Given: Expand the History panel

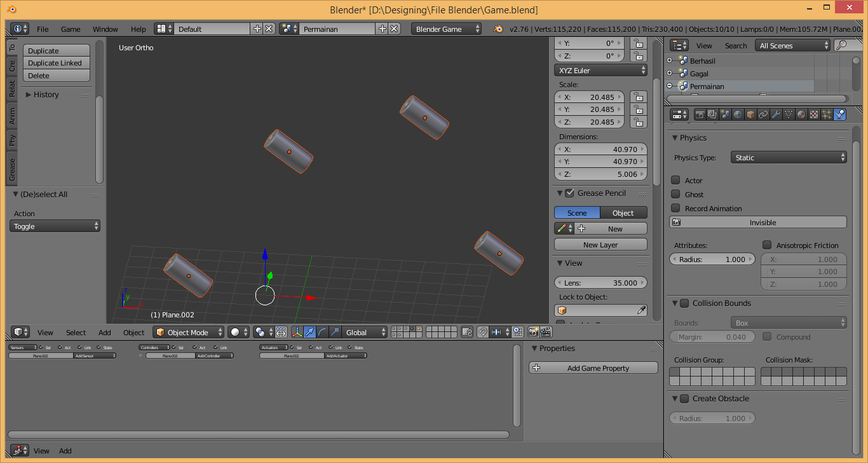Looking at the screenshot, I should click(x=46, y=95).
